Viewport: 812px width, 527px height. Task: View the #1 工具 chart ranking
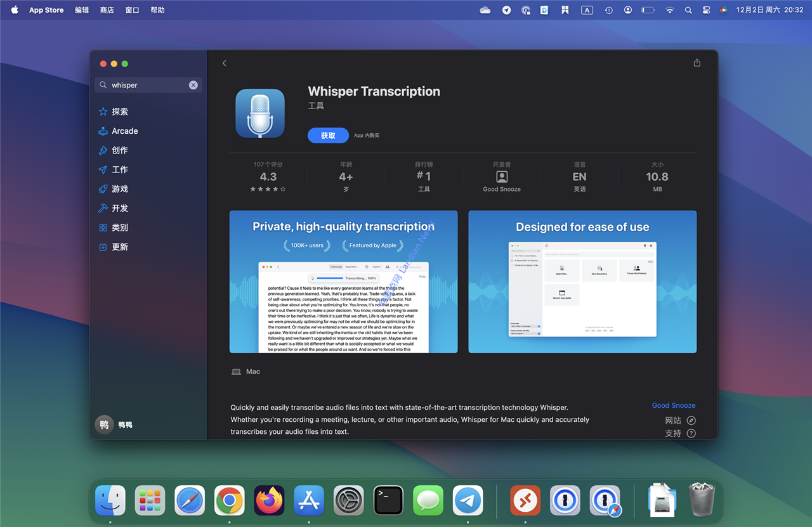424,177
